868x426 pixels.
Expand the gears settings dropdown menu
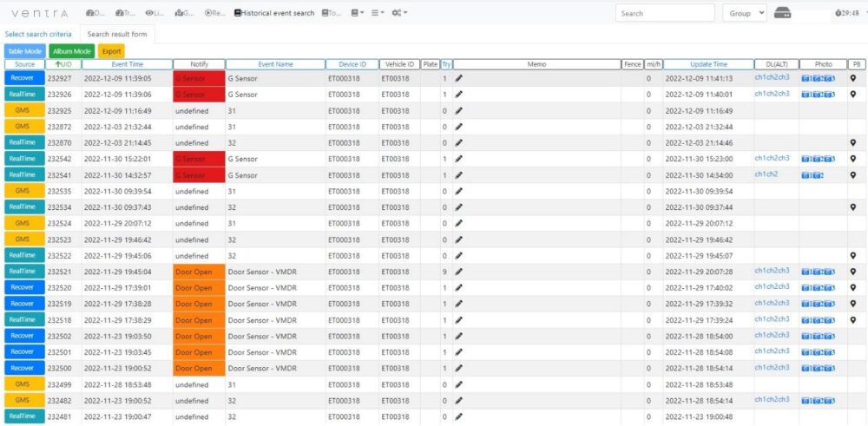pos(399,13)
